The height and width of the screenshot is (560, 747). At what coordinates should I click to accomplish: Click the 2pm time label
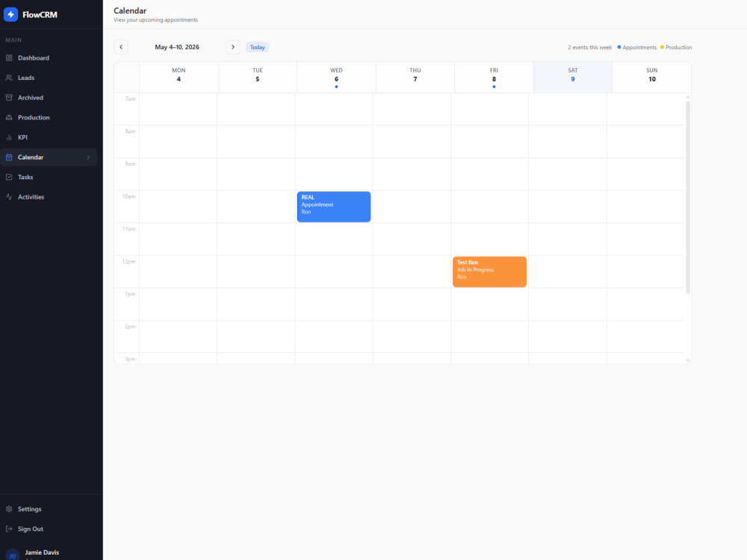[x=130, y=327]
